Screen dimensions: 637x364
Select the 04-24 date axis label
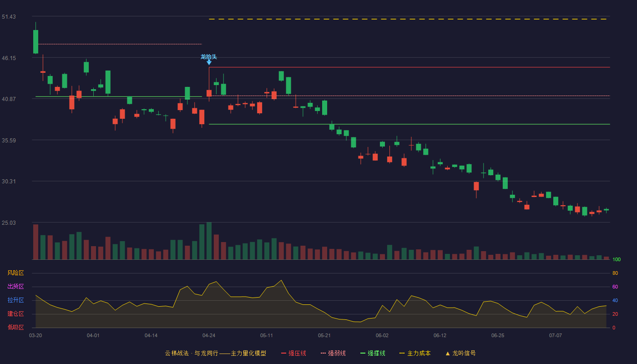(x=209, y=335)
